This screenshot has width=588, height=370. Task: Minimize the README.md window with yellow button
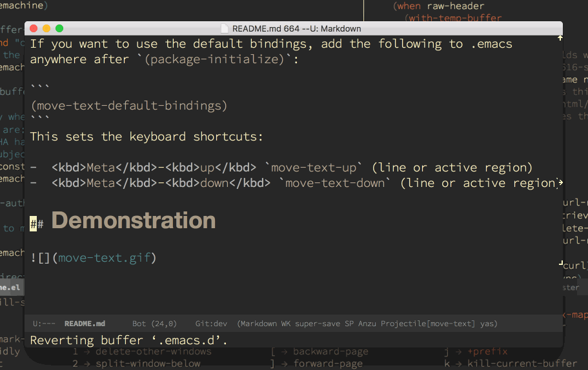pos(46,28)
